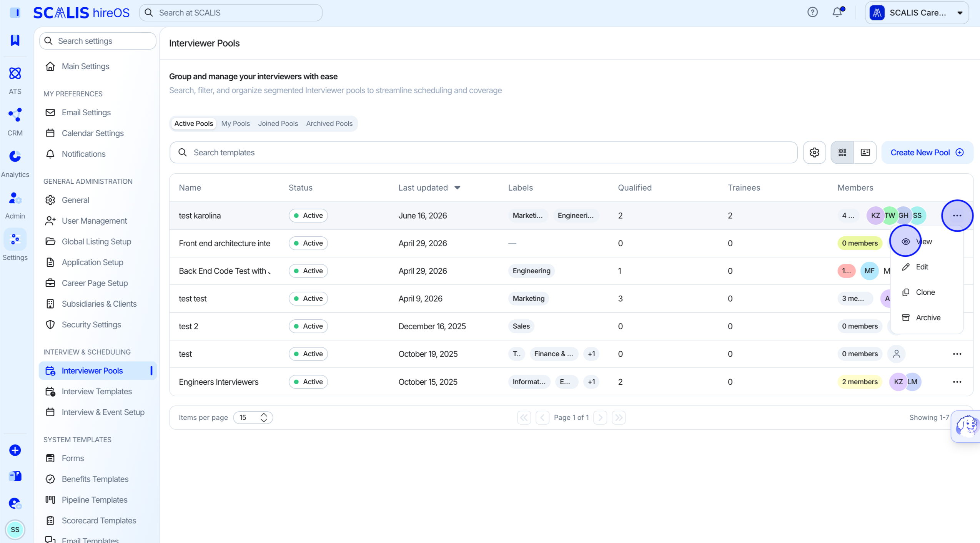Screen dimensions: 980x543
Task: Select Archive from the context menu
Action: point(927,318)
